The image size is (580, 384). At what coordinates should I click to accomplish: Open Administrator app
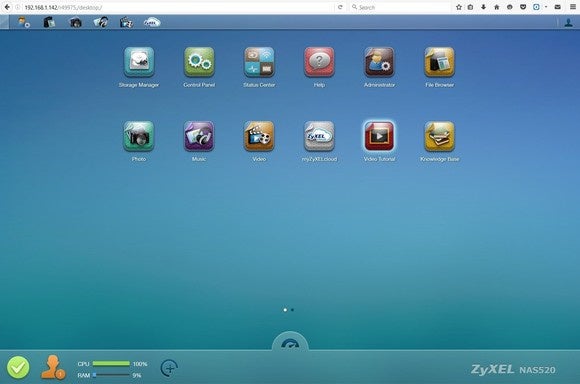pos(379,62)
